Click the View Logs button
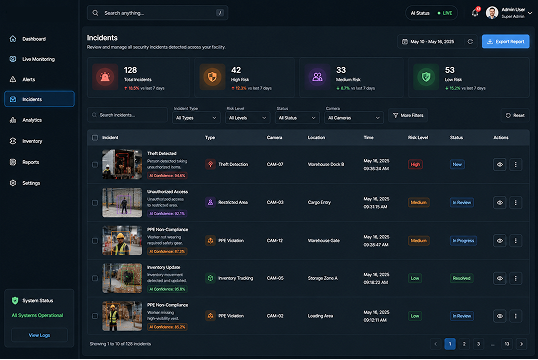Screen dimensions: 538x360 tap(39, 335)
